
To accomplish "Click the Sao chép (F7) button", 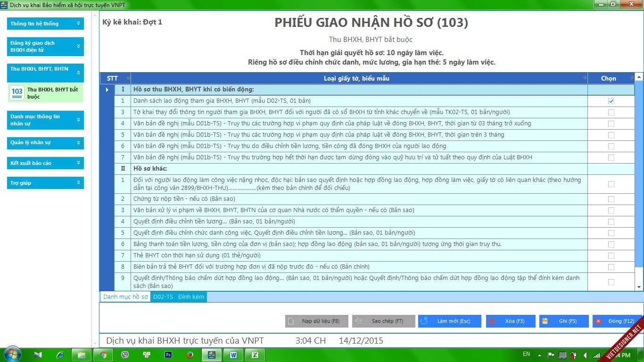I will coord(383,321).
